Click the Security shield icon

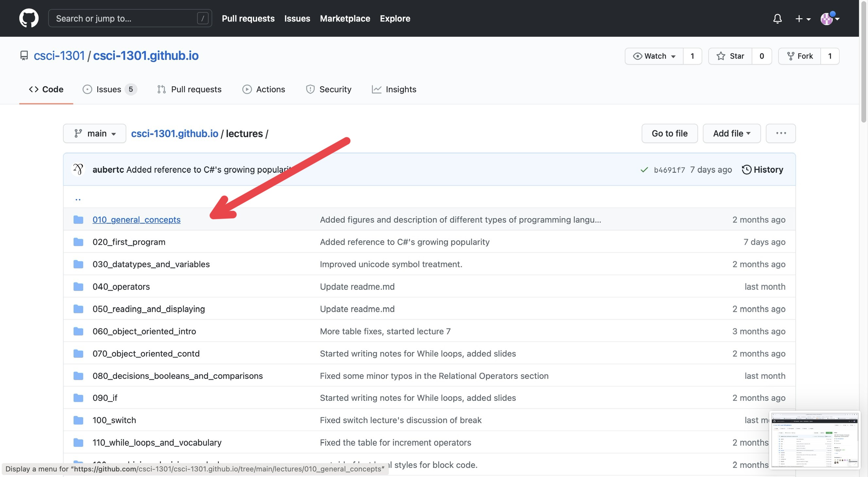(x=309, y=89)
